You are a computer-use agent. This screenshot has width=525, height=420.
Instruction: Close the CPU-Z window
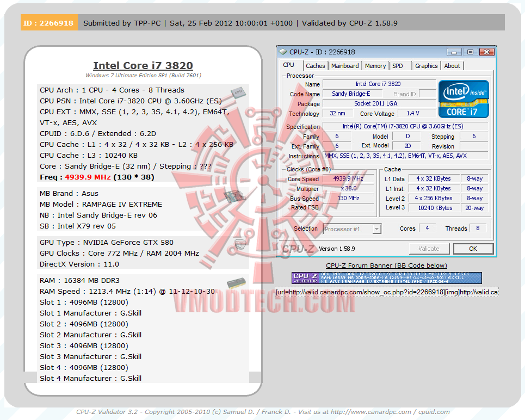click(x=486, y=52)
